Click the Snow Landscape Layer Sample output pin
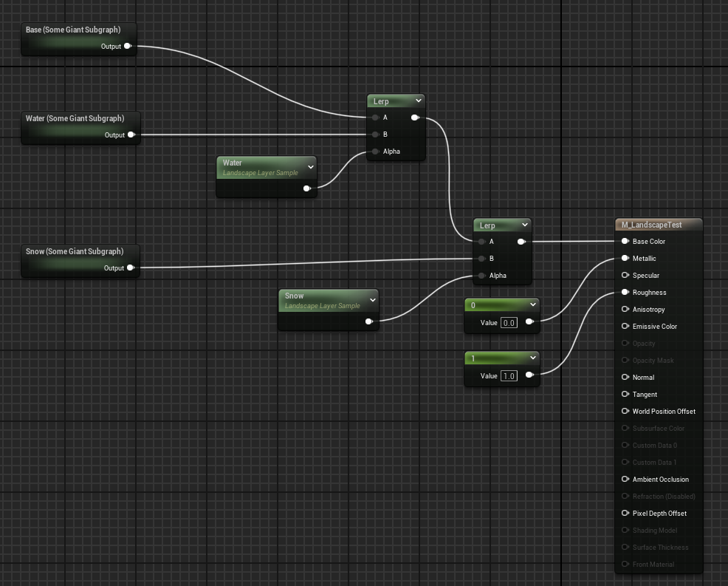The width and height of the screenshot is (728, 586). (x=369, y=321)
